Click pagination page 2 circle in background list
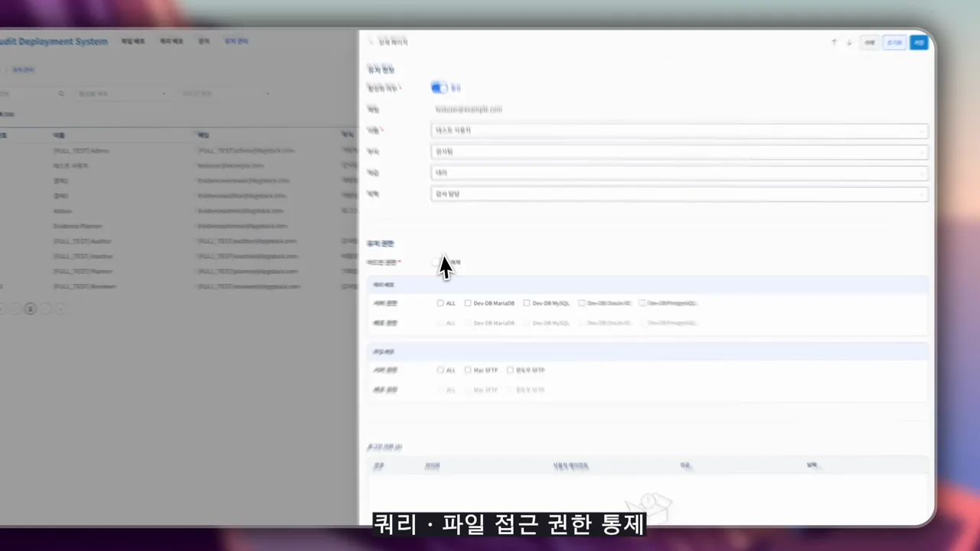980x551 pixels. pos(31,308)
